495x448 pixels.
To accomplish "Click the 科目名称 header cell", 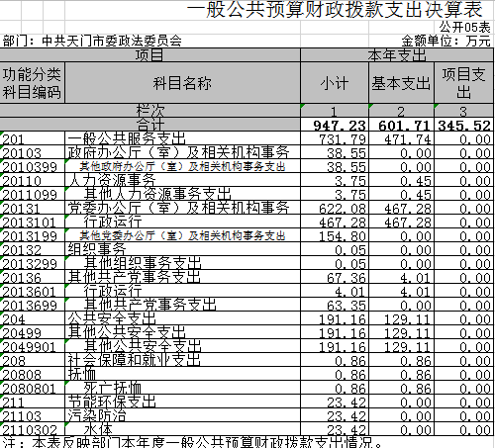I will [x=182, y=82].
